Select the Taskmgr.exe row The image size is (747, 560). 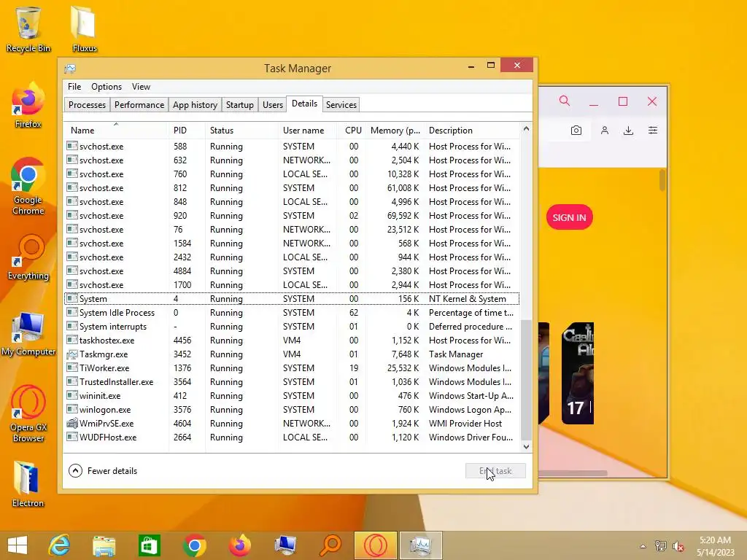click(292, 354)
